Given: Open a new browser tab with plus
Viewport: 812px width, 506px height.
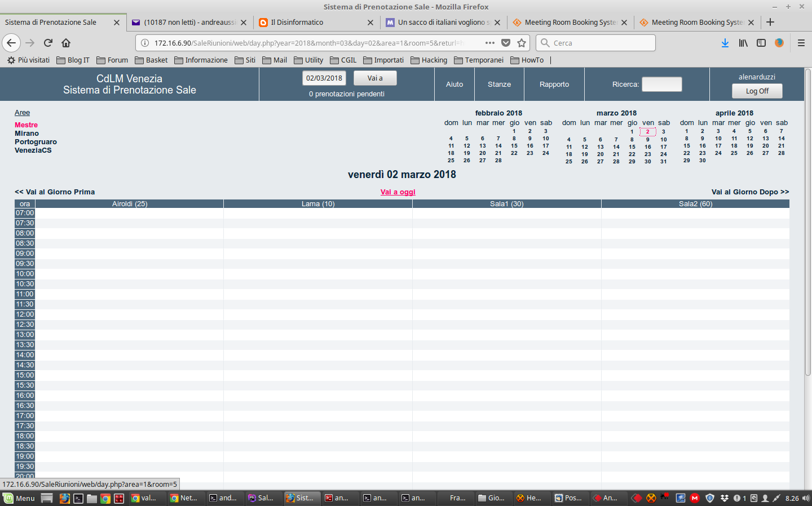Looking at the screenshot, I should coord(770,22).
